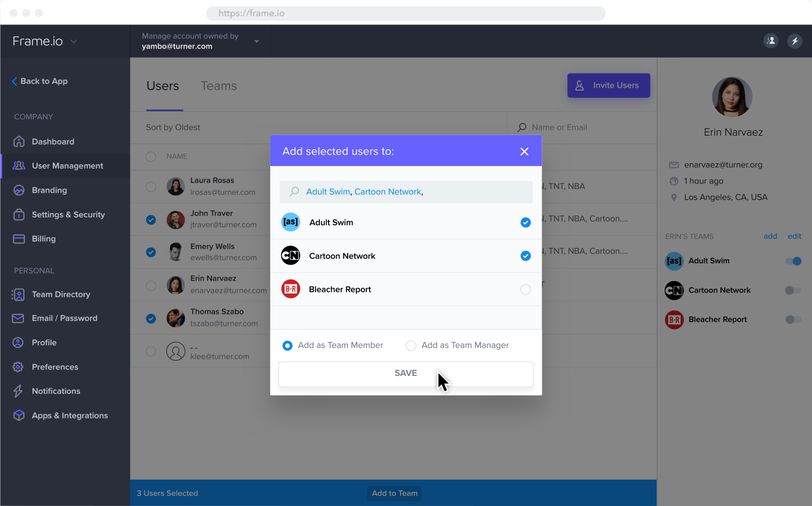
Task: Select Erin Narvaez's row checkbox
Action: (151, 285)
